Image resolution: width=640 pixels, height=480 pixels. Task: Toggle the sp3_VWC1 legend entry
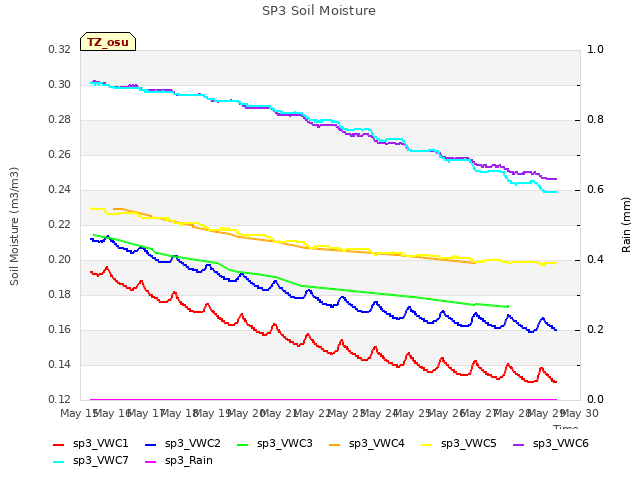coord(91,444)
